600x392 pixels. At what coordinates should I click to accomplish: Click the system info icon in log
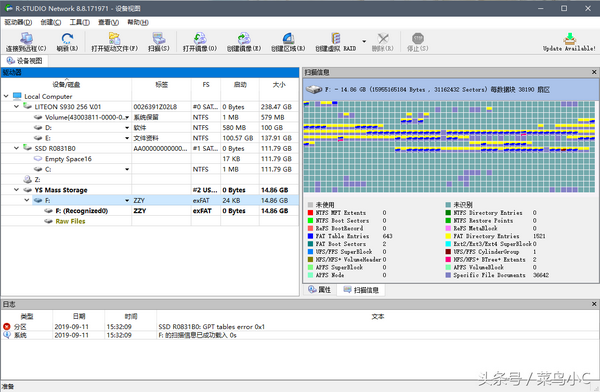tap(7, 335)
